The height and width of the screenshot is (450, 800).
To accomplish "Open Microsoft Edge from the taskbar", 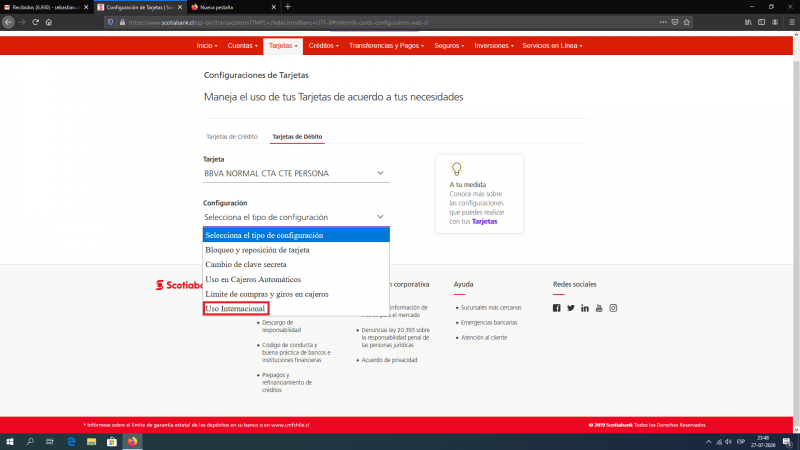I will point(72,441).
